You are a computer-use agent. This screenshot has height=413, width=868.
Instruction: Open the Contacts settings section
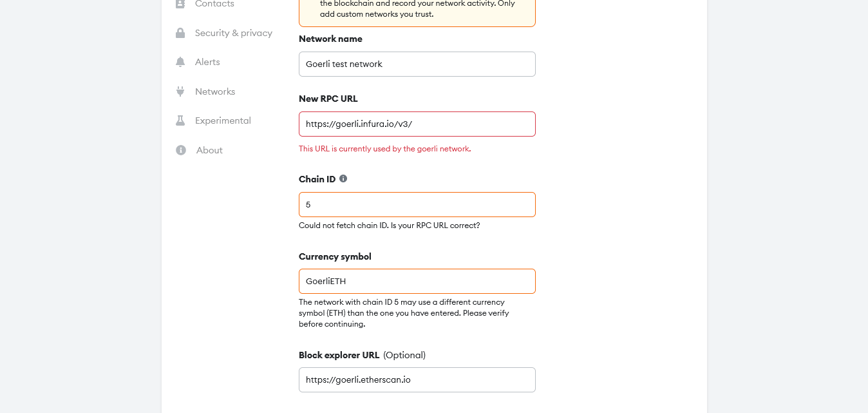coord(214,4)
